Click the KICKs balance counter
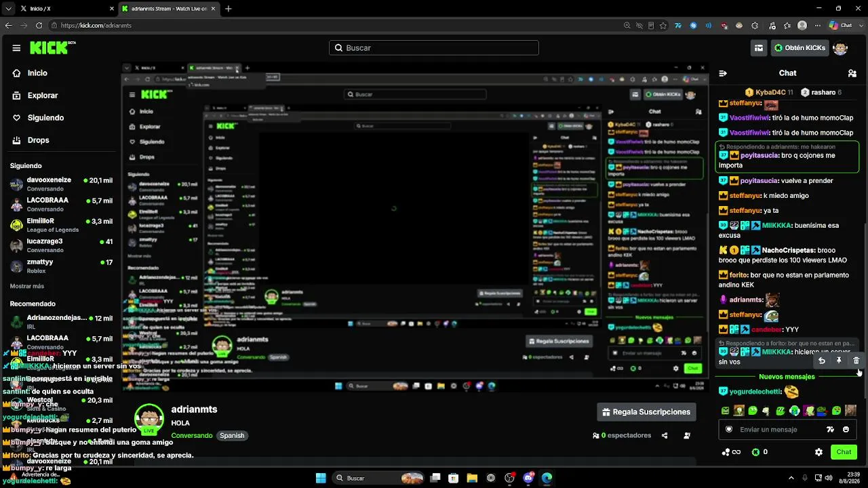The image size is (868, 488). (x=760, y=452)
